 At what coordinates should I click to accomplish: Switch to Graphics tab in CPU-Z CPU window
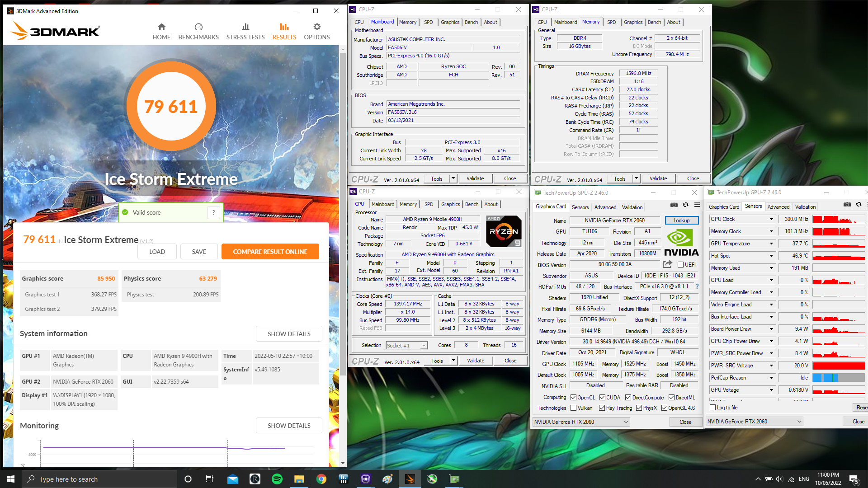coord(450,204)
